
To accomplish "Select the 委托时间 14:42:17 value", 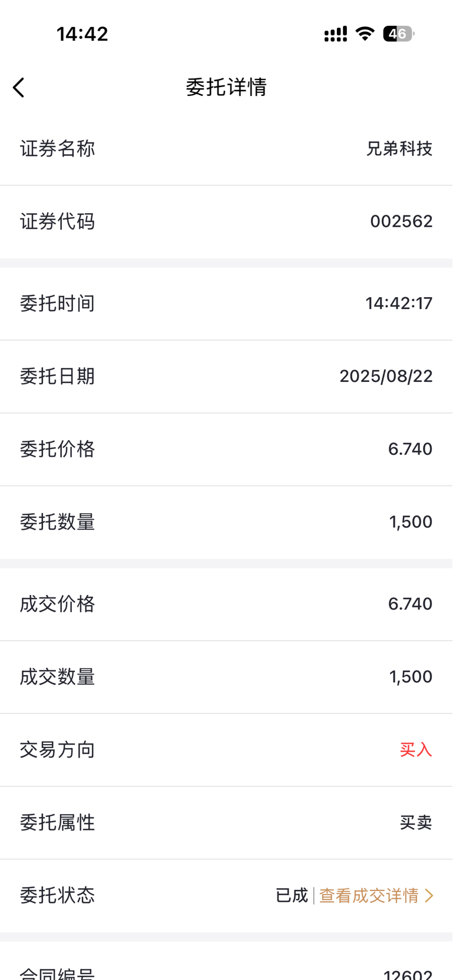I will tap(399, 303).
